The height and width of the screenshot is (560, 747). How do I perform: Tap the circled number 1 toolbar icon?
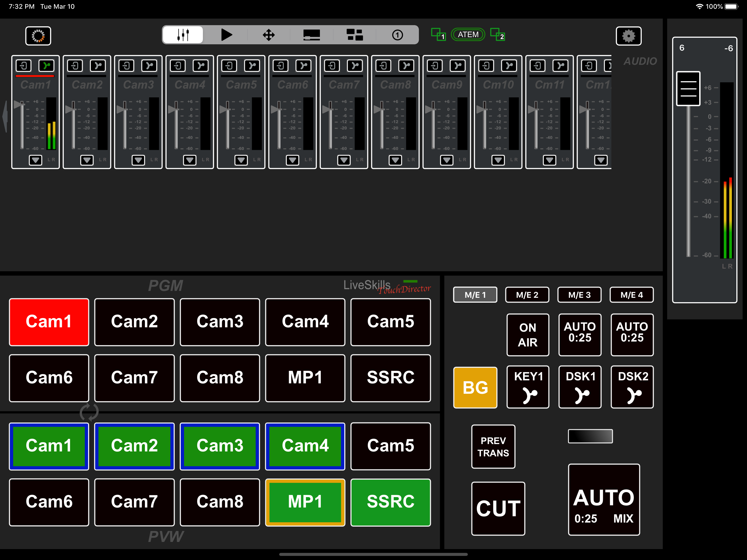coord(397,34)
